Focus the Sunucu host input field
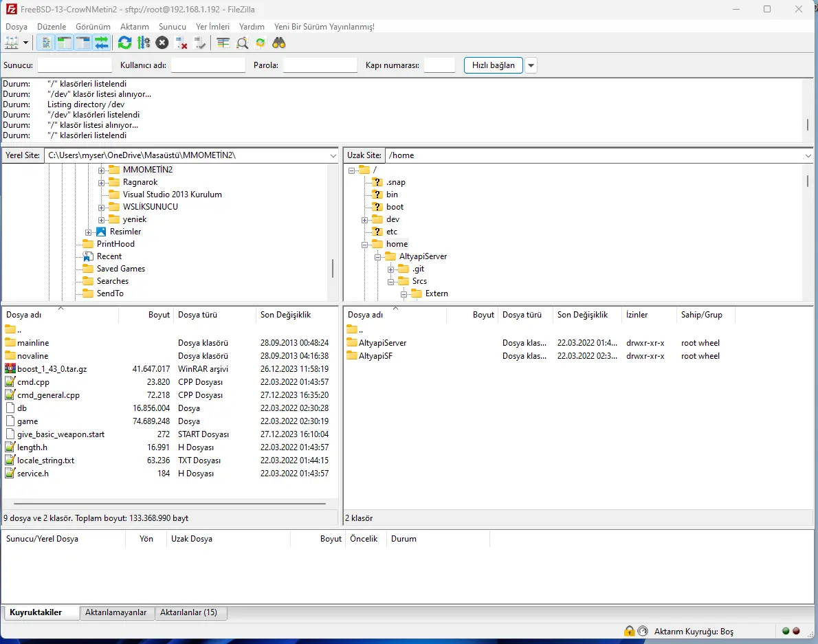818x644 pixels. (x=75, y=65)
